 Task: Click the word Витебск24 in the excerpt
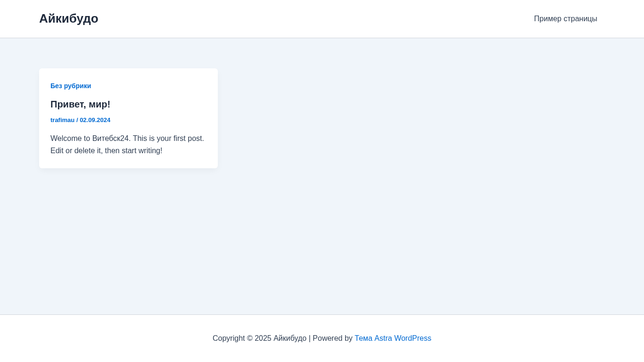click(110, 139)
